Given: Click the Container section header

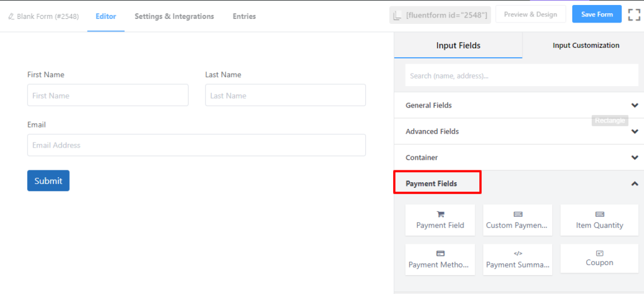Looking at the screenshot, I should click(x=519, y=158).
